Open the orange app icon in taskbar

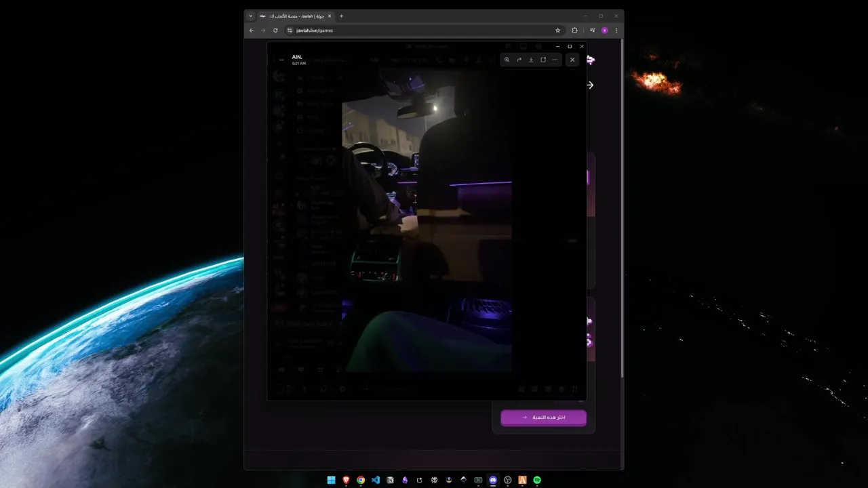[522, 480]
